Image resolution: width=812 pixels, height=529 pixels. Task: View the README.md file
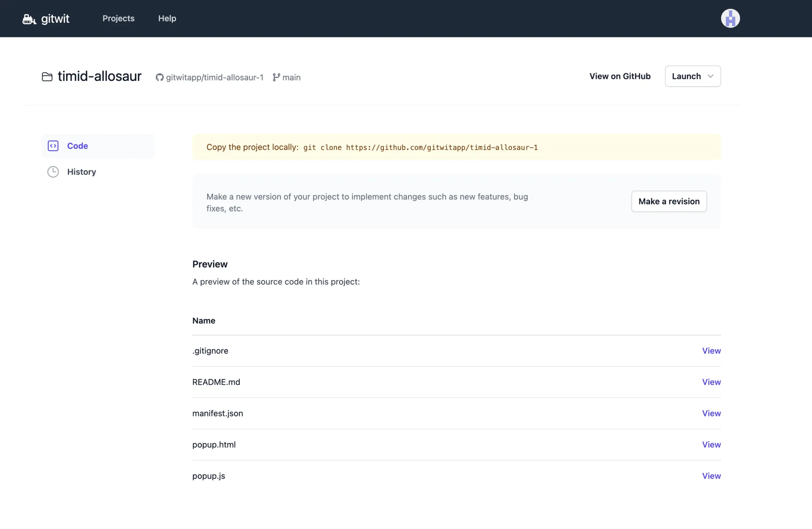coord(711,382)
